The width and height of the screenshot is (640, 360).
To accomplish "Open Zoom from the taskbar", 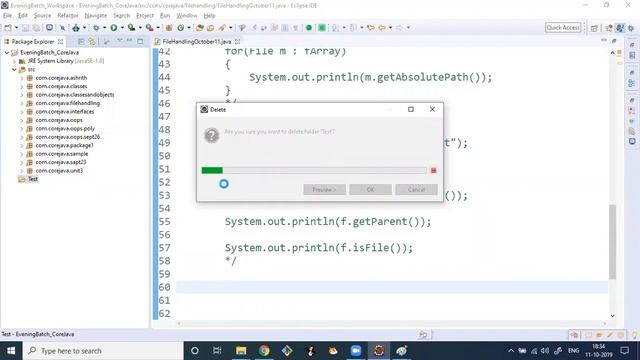I will click(x=356, y=351).
